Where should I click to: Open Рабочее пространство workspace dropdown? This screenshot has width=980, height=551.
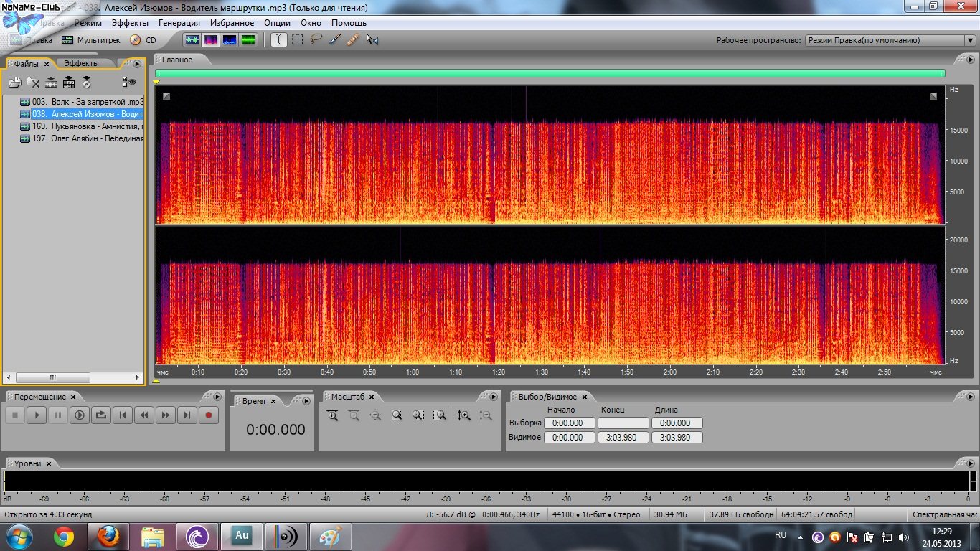coord(890,40)
